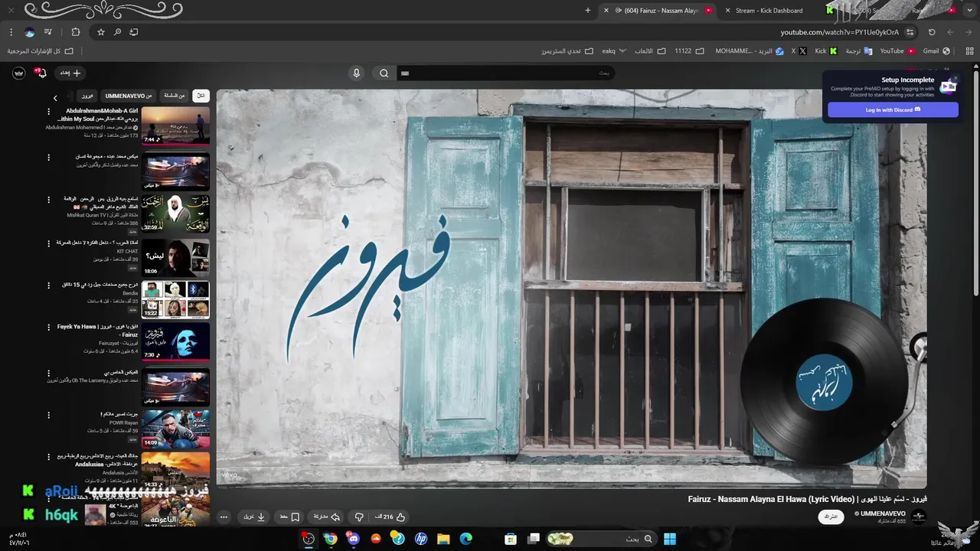Open POWR Rayan video thumbnail 14:09

[x=175, y=429]
